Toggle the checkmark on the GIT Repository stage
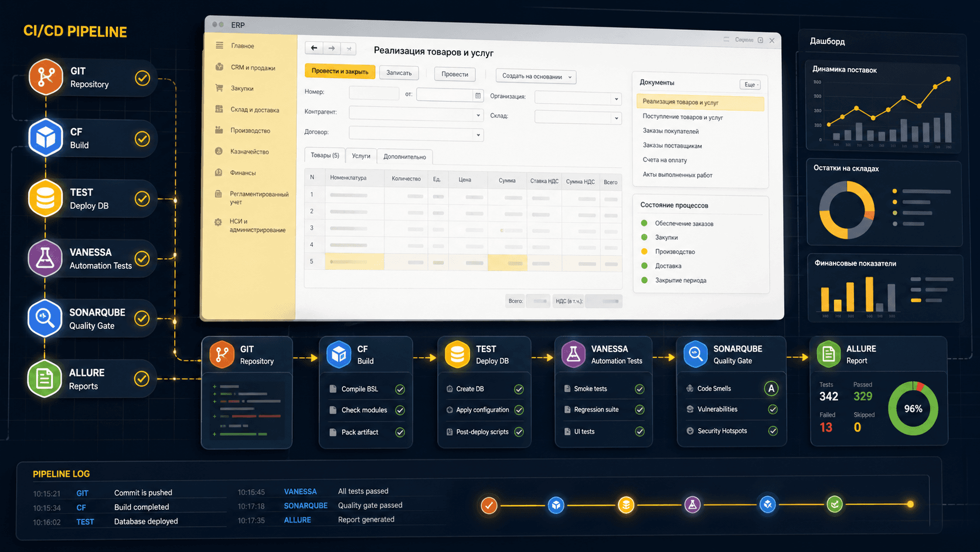Viewport: 980px width, 552px height. 142,77
